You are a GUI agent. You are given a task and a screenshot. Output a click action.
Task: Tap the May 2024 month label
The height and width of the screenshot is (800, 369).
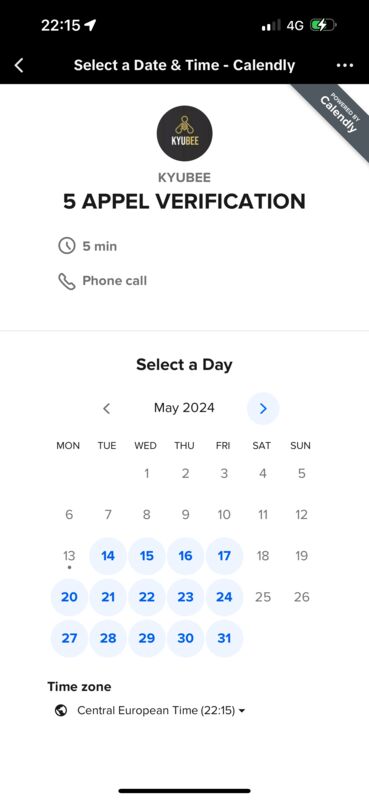pyautogui.click(x=184, y=408)
